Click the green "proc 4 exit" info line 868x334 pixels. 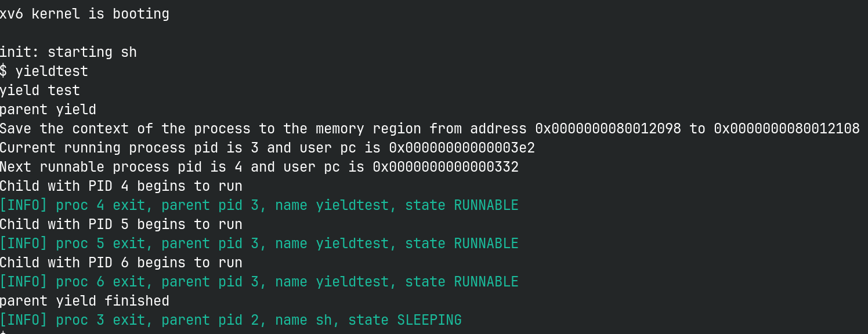[x=259, y=205]
